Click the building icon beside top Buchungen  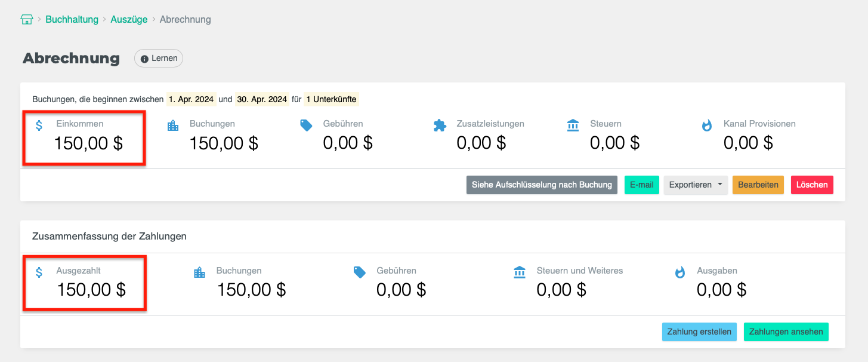(x=173, y=125)
